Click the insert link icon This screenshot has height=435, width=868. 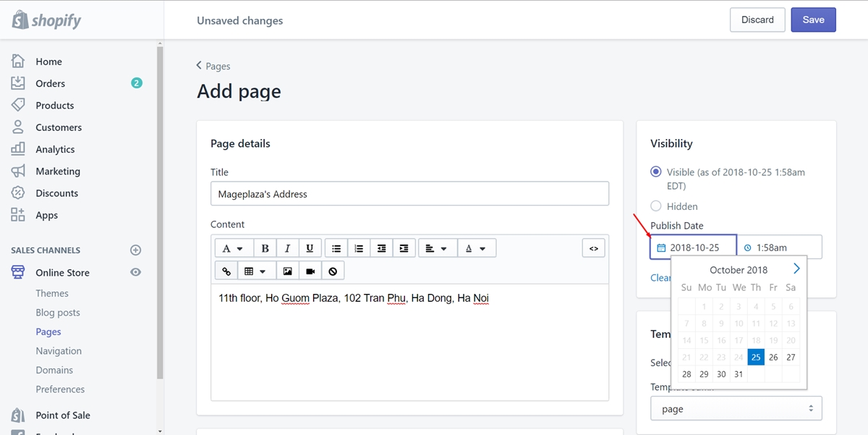226,271
